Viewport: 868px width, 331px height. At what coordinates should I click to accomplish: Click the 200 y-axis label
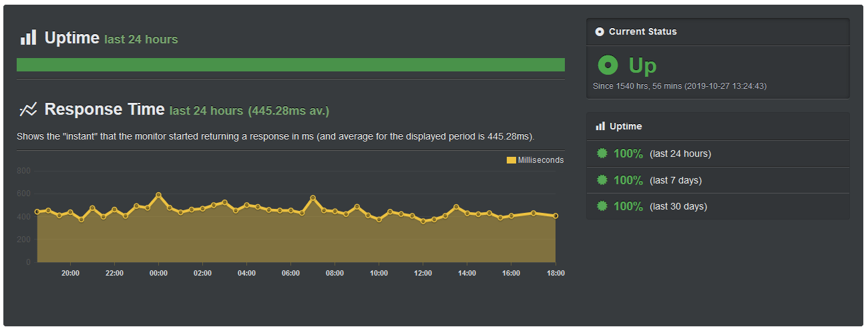coord(24,239)
